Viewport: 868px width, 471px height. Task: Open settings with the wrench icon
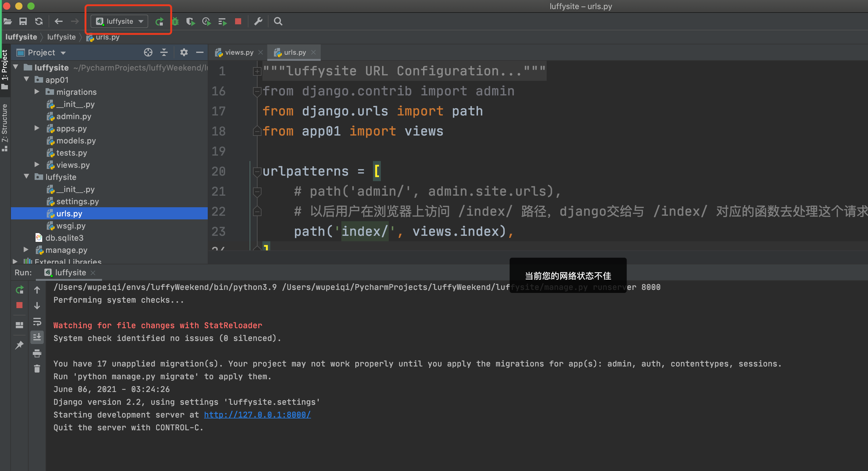point(258,21)
